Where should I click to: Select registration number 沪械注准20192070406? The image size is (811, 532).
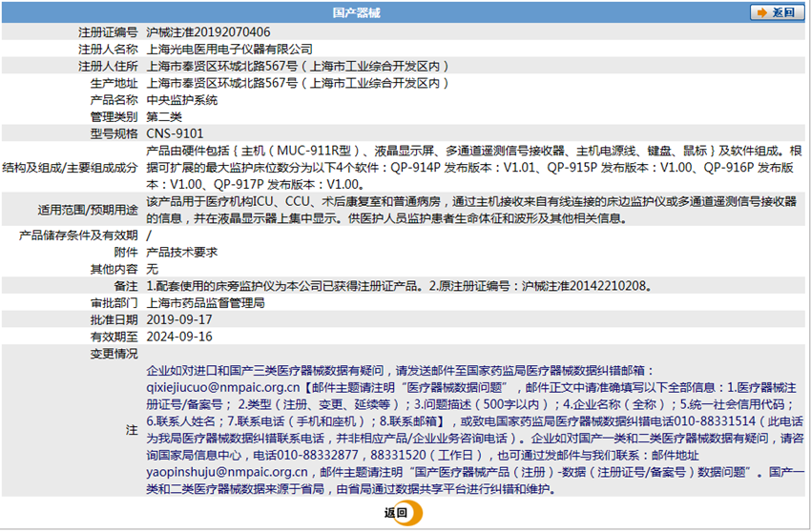point(208,32)
